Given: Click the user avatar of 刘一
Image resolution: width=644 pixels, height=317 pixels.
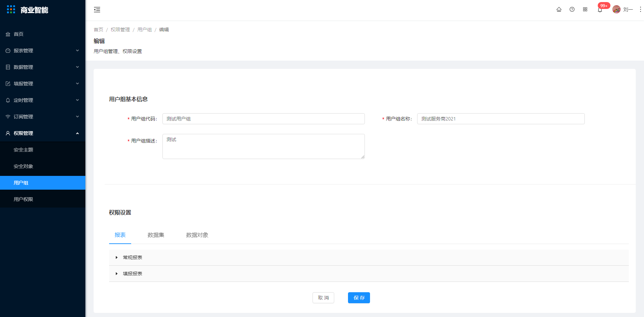Looking at the screenshot, I should (616, 10).
